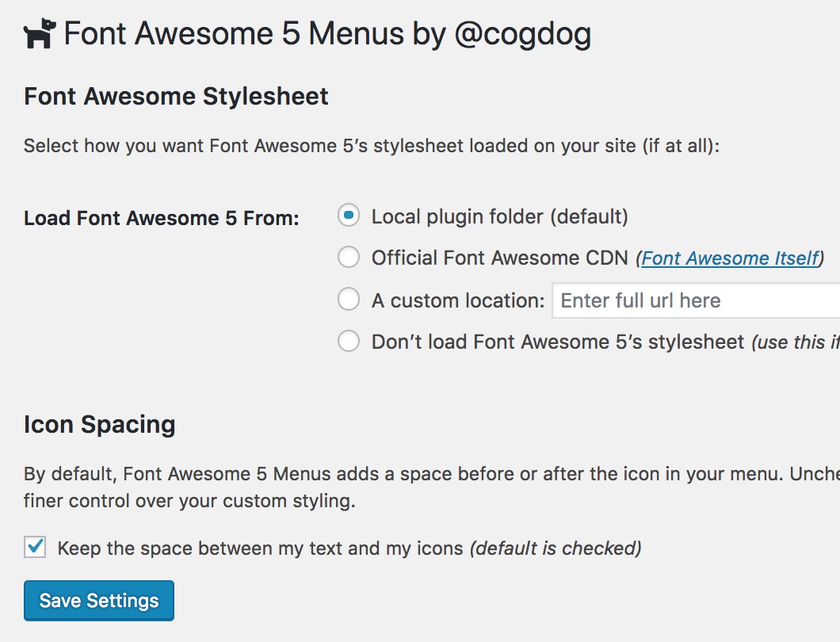Select the A custom location radio button

point(349,300)
